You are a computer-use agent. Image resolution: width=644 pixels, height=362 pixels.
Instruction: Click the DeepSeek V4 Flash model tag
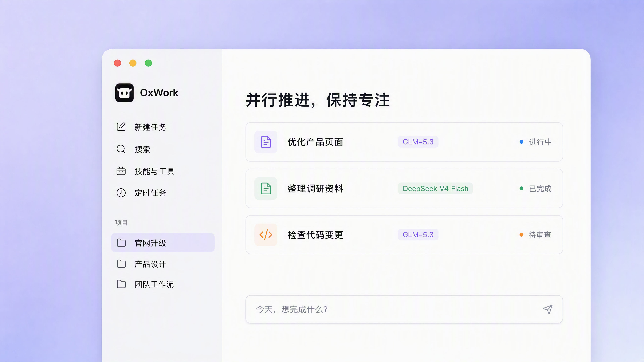(435, 188)
